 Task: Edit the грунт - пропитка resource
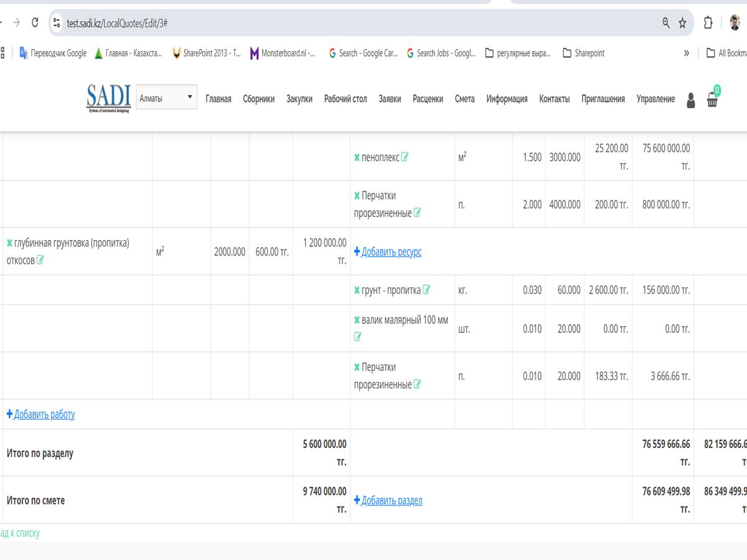(x=426, y=290)
